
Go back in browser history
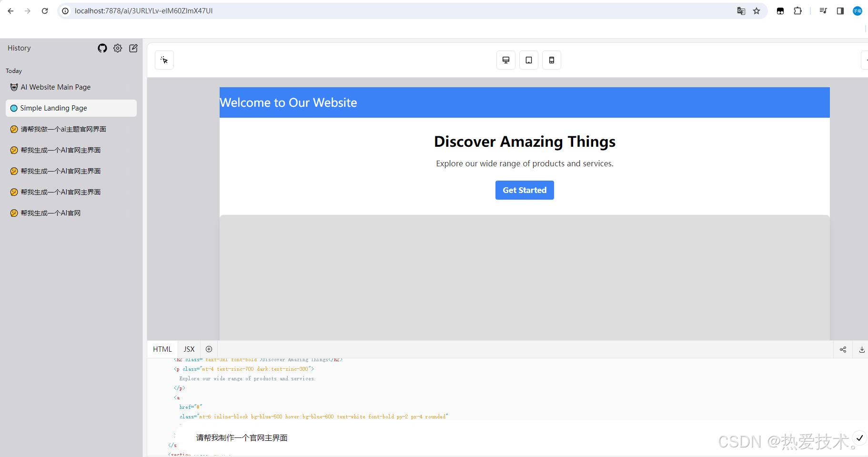click(x=10, y=11)
